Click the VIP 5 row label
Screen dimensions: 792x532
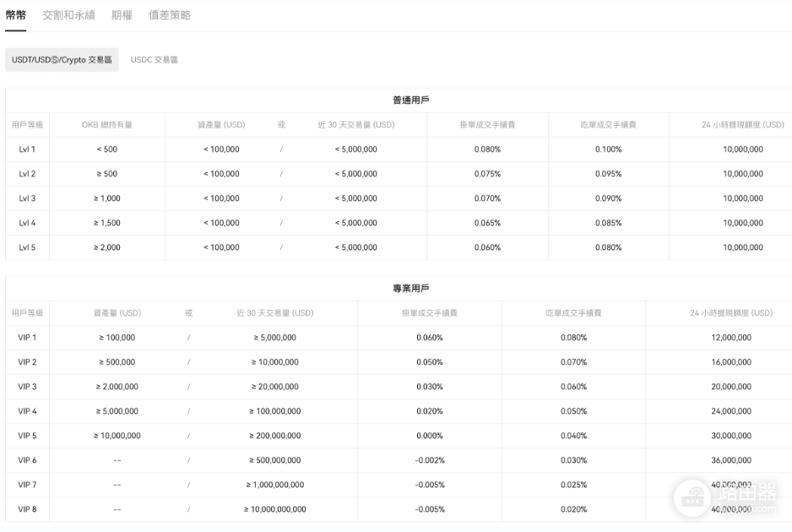27,436
